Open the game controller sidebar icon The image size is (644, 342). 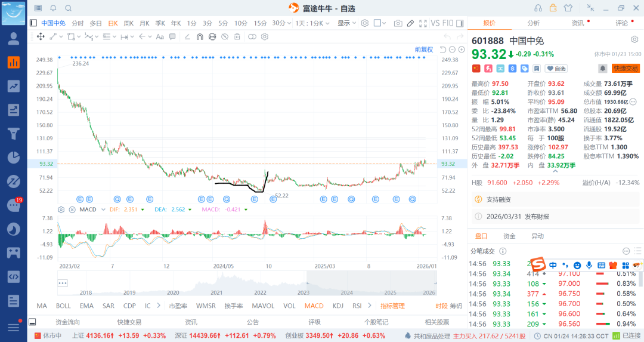click(14, 253)
